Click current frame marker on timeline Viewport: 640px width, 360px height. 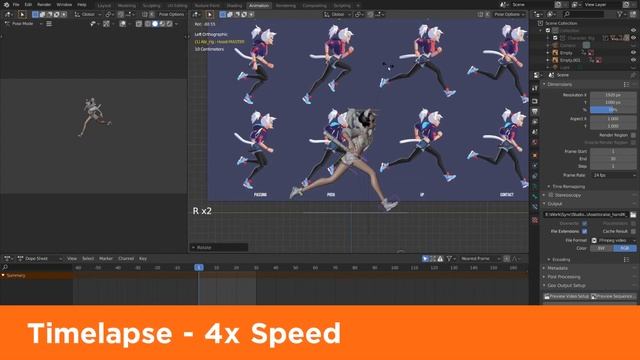point(199,267)
